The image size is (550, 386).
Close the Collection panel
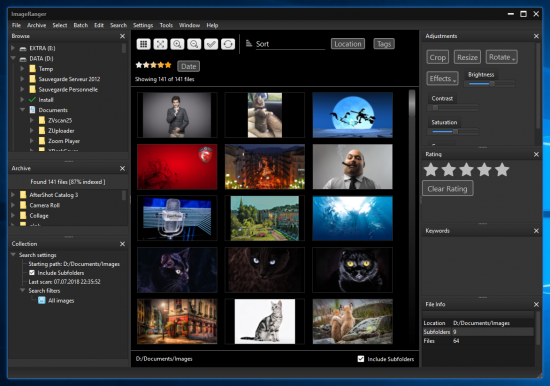[122, 244]
